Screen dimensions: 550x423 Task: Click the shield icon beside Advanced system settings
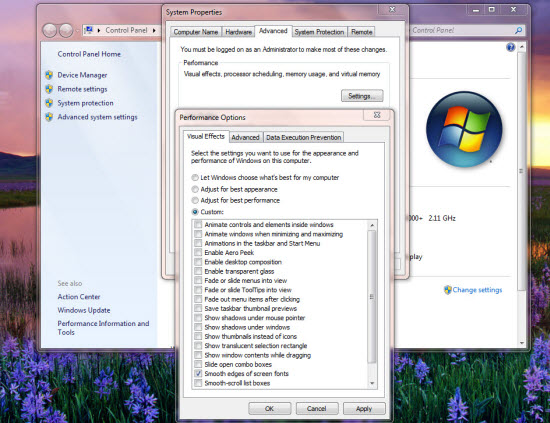coord(49,117)
